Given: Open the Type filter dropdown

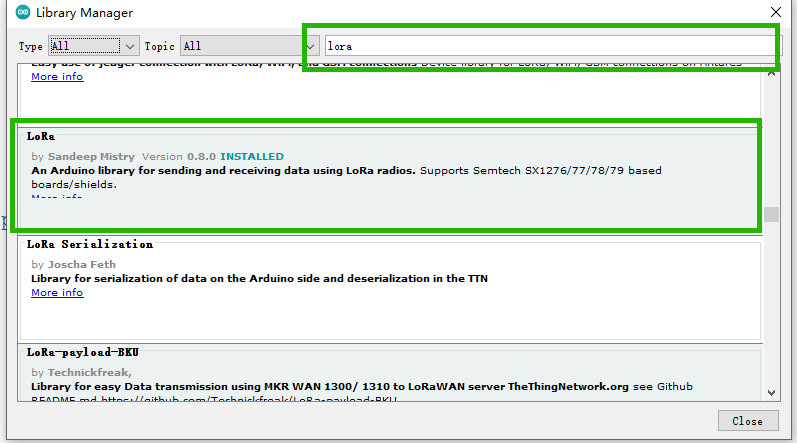Looking at the screenshot, I should [x=94, y=46].
